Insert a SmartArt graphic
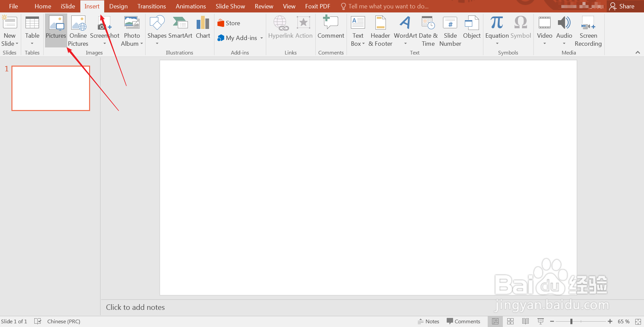644x327 pixels. [x=180, y=27]
